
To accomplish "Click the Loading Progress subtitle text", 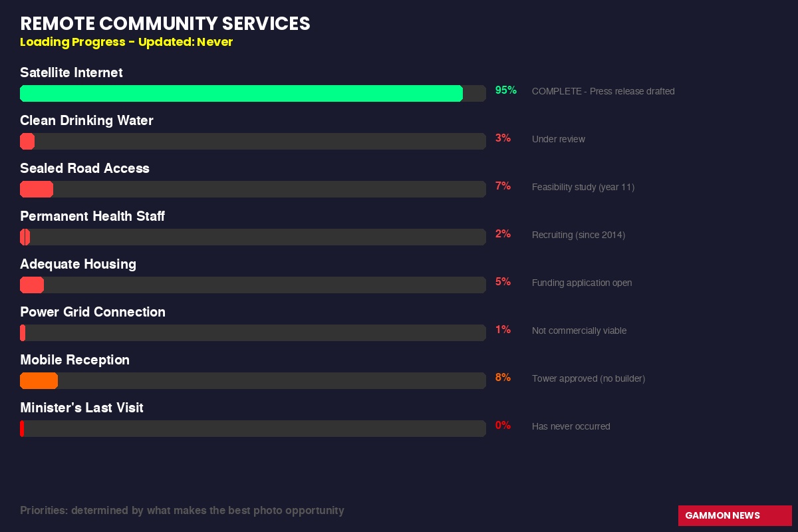I will pyautogui.click(x=126, y=42).
